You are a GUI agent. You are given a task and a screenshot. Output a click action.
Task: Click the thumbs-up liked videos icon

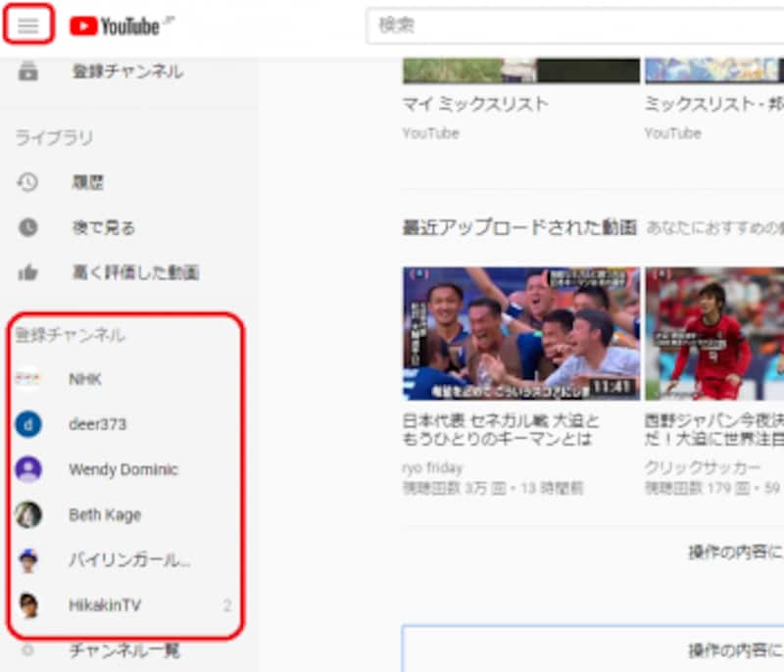click(x=28, y=272)
